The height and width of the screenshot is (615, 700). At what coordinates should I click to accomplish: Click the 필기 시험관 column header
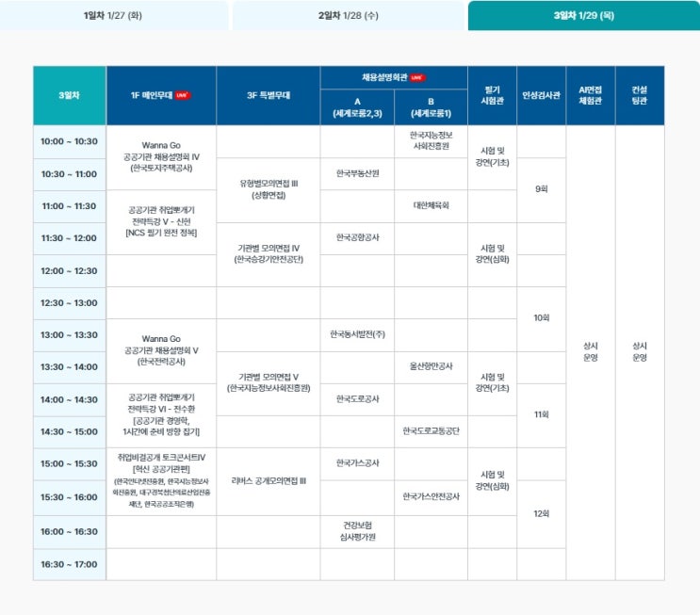(493, 95)
